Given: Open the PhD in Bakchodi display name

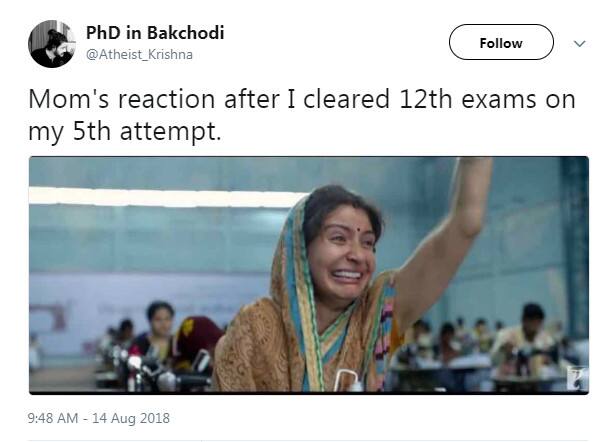Looking at the screenshot, I should [x=155, y=33].
